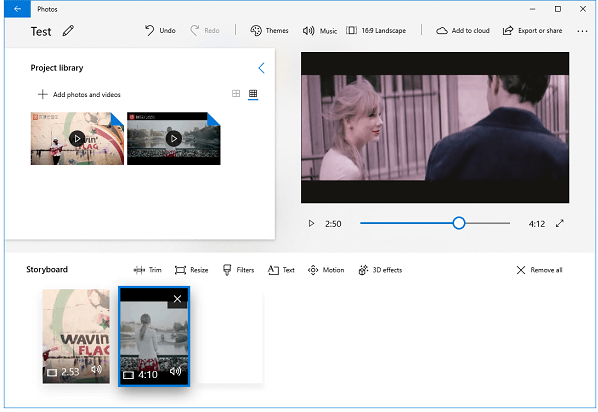Mute audio on the 4:10 clip
The height and width of the screenshot is (412, 598).
point(175,371)
